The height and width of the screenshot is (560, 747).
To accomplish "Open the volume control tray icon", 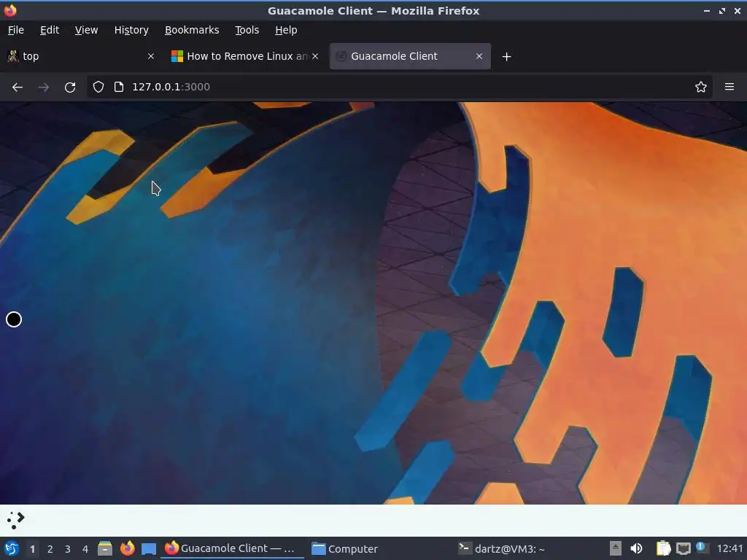I will (x=636, y=548).
